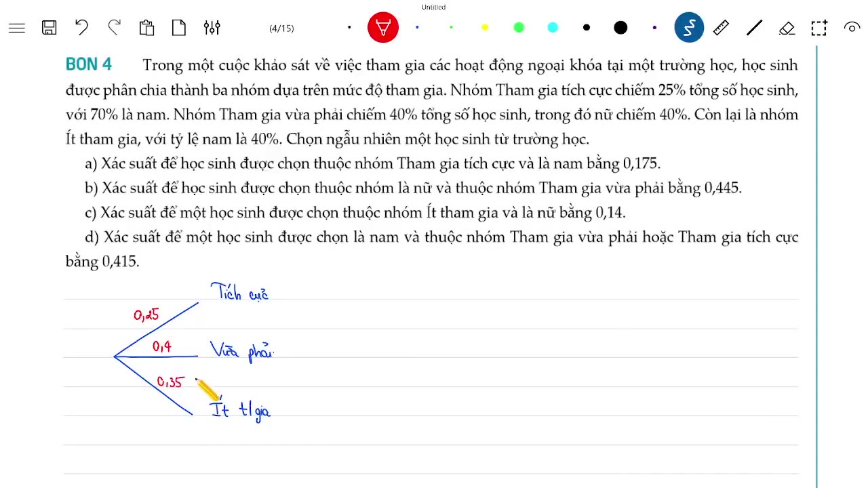Choose the yellow highlighter pen

click(485, 28)
